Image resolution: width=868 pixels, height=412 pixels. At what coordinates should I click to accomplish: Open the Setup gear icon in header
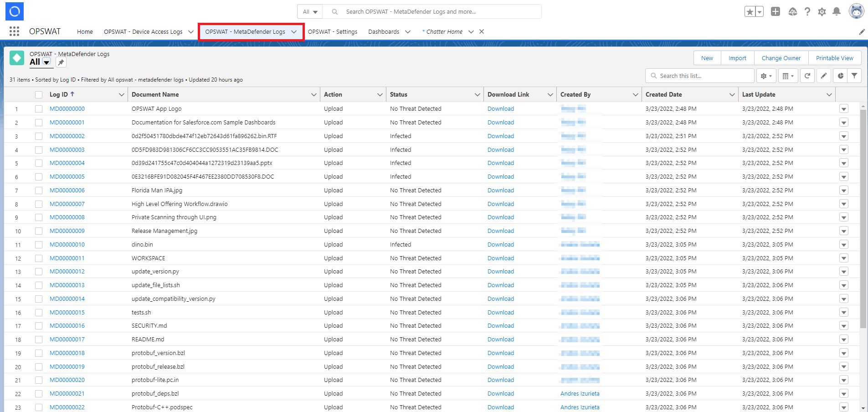822,12
